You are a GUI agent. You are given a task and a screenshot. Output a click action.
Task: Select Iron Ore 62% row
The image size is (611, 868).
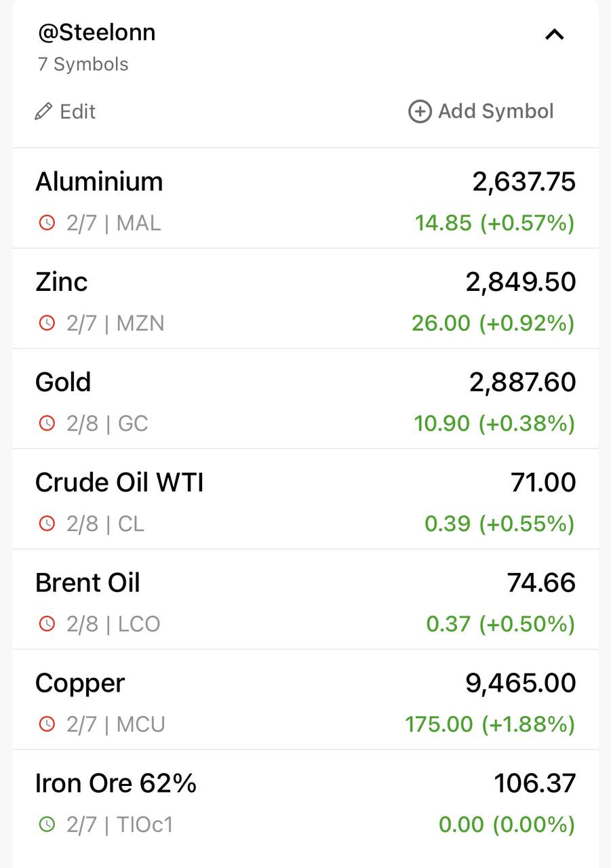tap(305, 800)
